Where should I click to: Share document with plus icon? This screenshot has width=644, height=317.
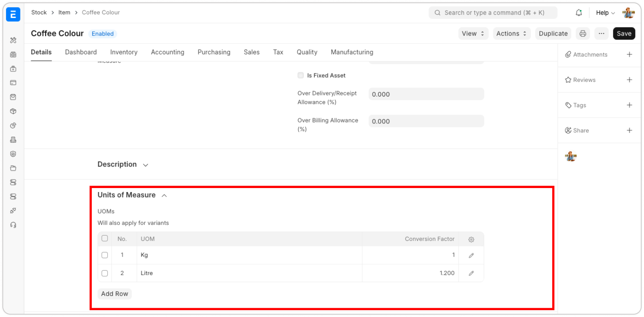click(629, 130)
